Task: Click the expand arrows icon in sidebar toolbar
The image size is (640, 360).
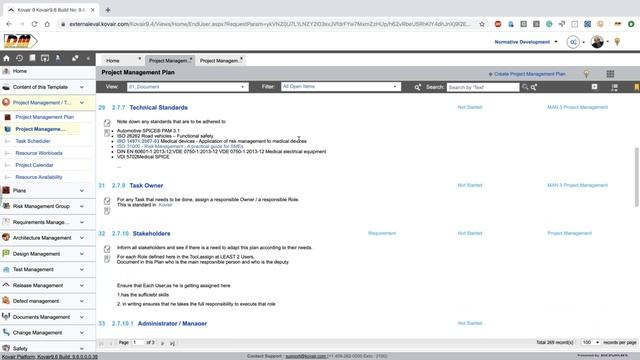Action: coord(75,58)
